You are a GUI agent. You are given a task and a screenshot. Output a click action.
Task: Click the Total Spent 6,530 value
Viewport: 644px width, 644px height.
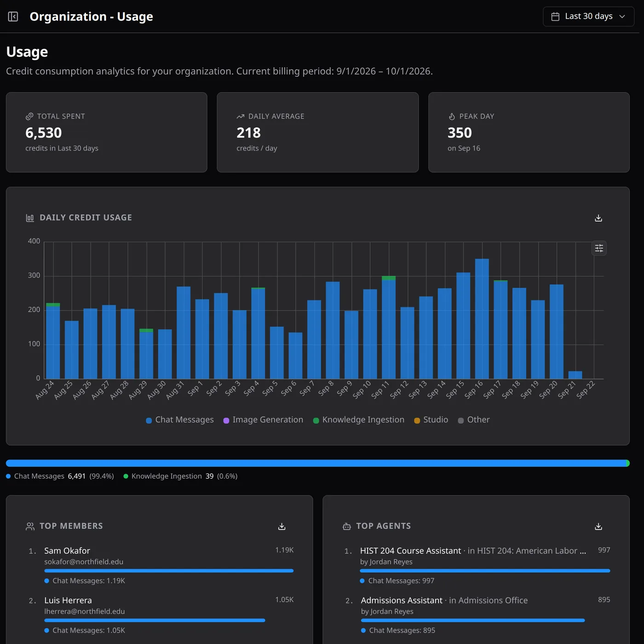[x=44, y=133]
